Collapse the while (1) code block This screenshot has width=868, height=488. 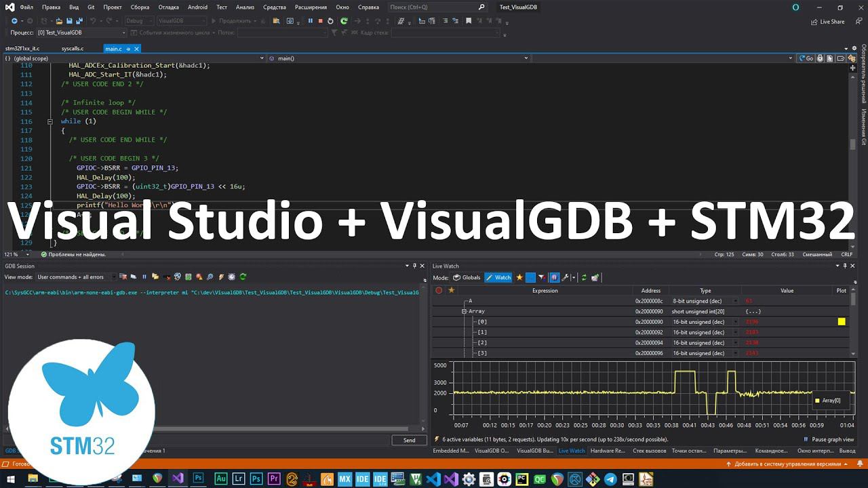50,121
